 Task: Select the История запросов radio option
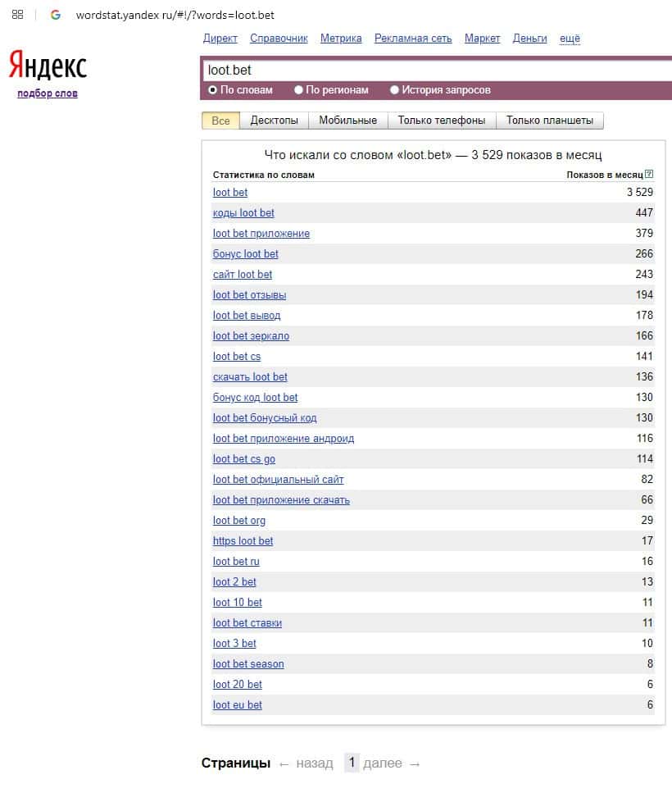[x=395, y=89]
